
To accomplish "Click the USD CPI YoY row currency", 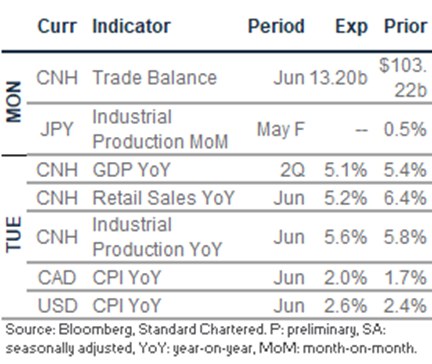I will [x=57, y=306].
